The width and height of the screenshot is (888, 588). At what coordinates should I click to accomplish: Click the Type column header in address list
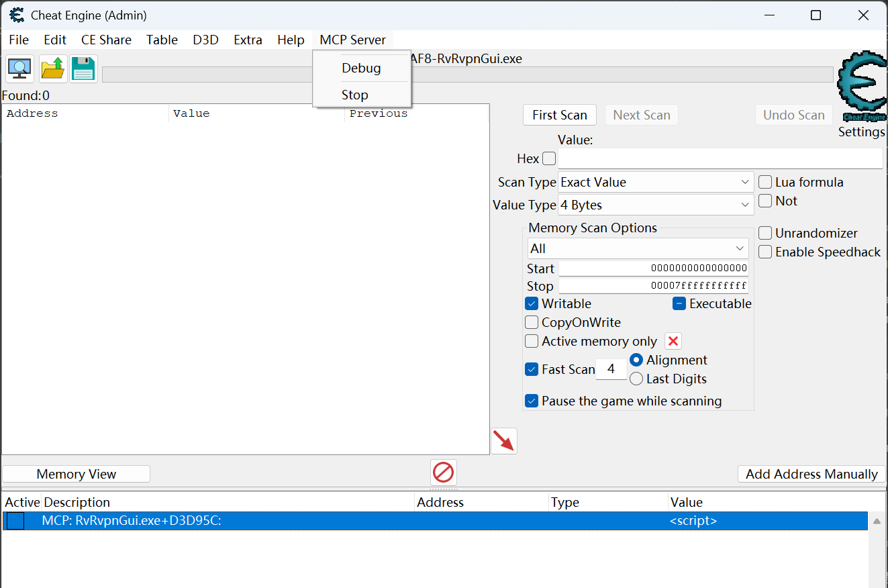(609, 502)
